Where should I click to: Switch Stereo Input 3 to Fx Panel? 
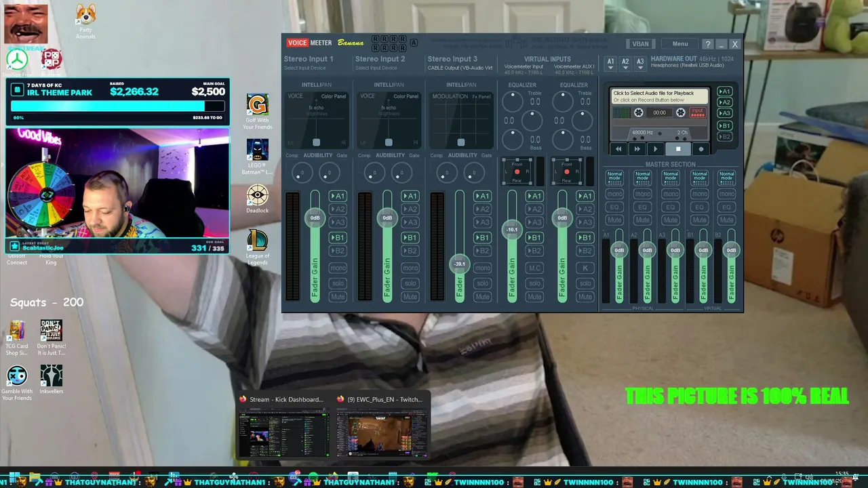(481, 96)
